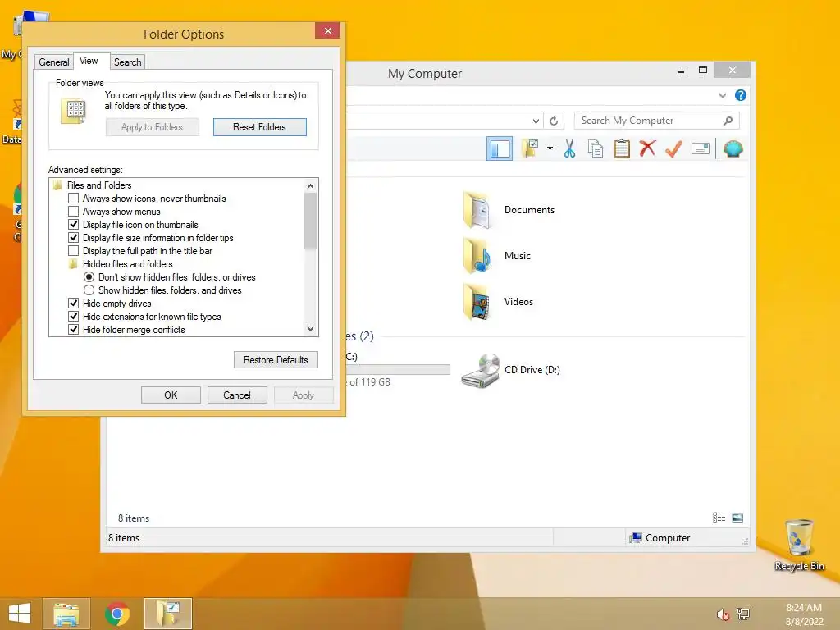840x630 pixels.
Task: Switch to large icons view in status area
Action: pos(737,518)
